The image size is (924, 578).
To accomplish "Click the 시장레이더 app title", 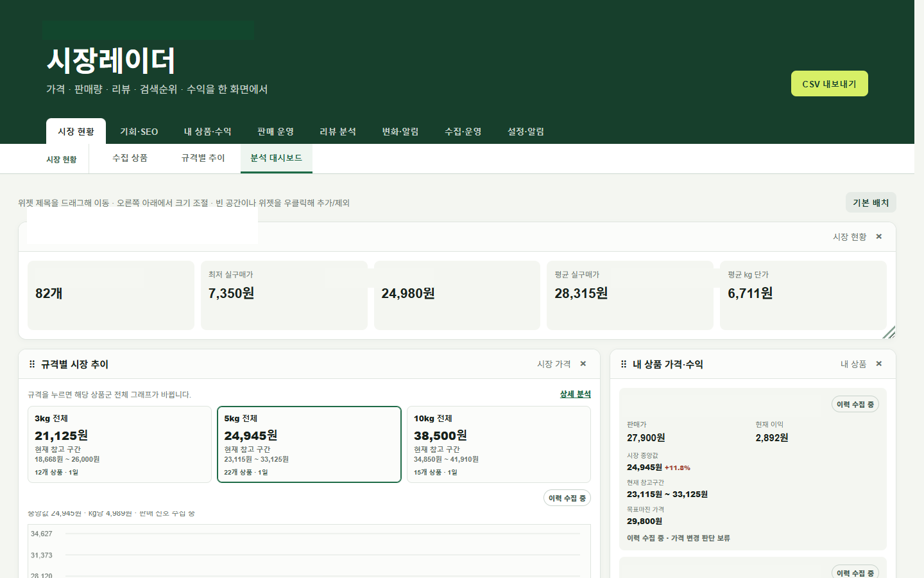I will [111, 60].
